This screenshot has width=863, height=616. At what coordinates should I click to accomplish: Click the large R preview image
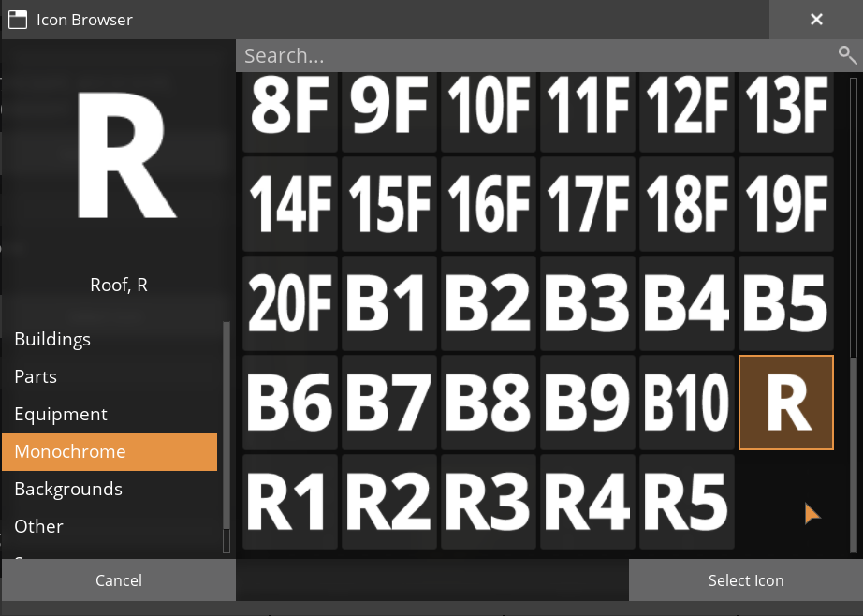click(126, 155)
